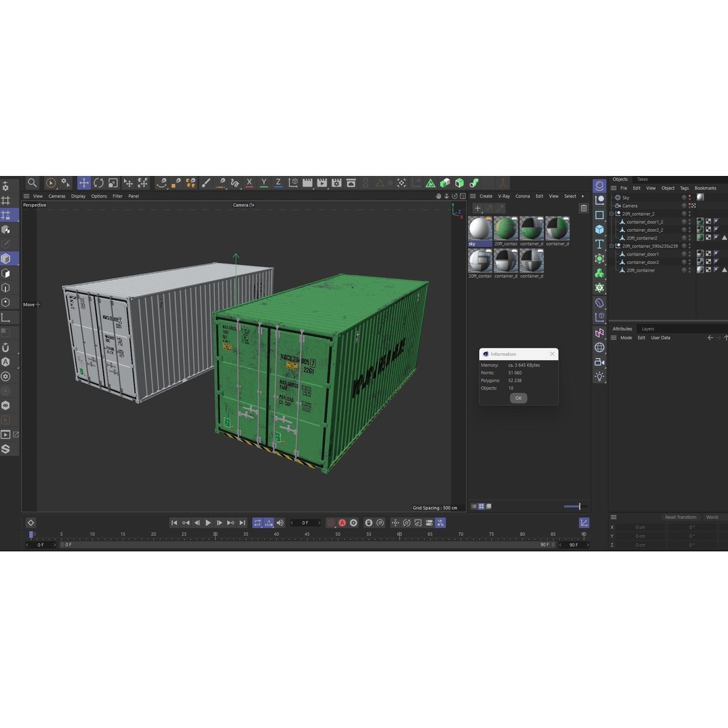Open render settings clapperboard gear icon
This screenshot has width=728, height=728.
tap(336, 183)
